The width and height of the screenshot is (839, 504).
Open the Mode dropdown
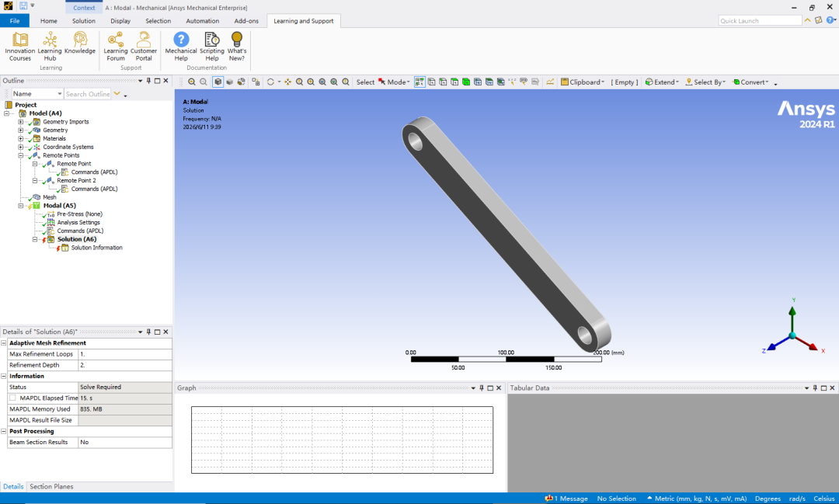coord(395,82)
